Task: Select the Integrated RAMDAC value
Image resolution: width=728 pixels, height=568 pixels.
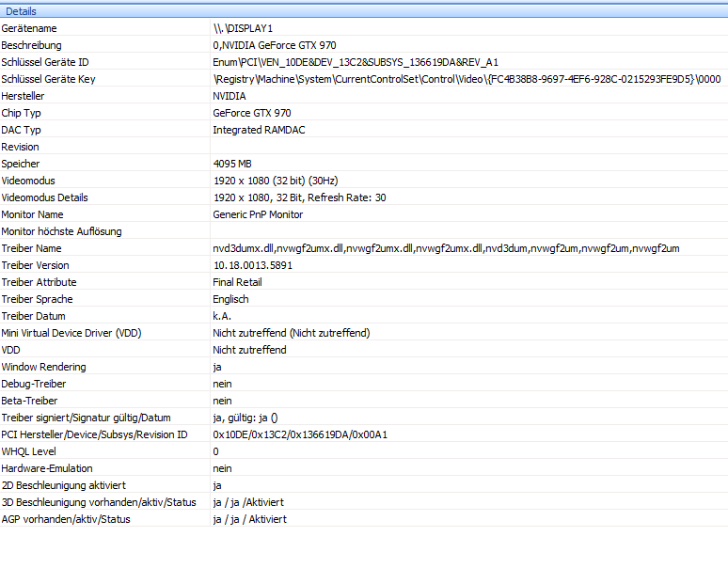Action: (259, 130)
